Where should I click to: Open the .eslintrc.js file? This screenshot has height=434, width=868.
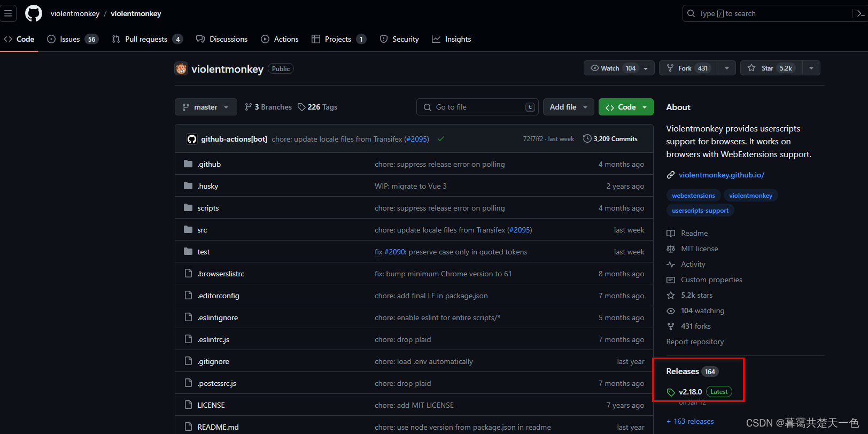point(213,339)
